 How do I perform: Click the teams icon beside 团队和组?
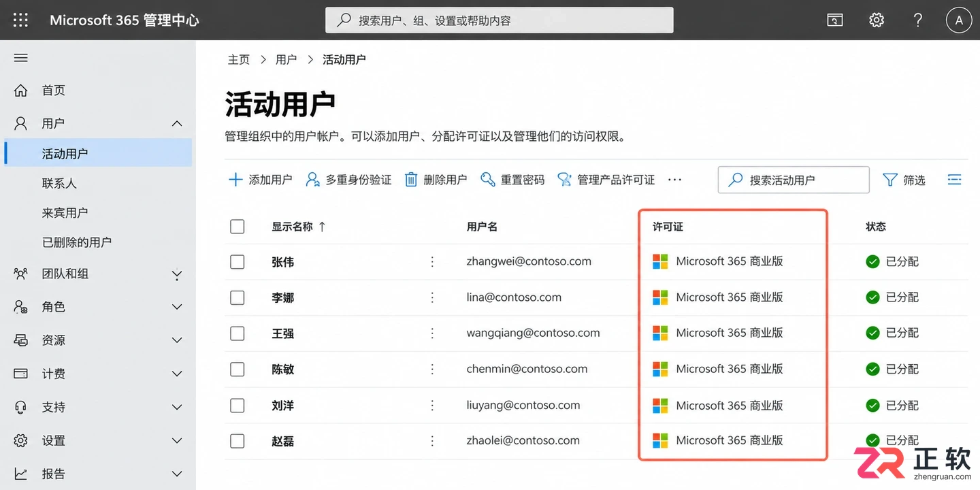[21, 274]
